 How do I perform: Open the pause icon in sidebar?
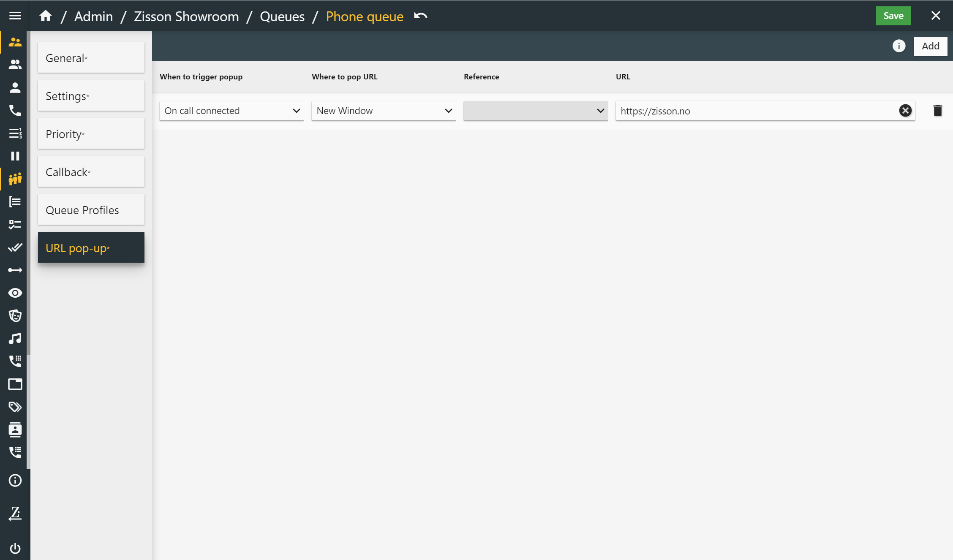(15, 156)
